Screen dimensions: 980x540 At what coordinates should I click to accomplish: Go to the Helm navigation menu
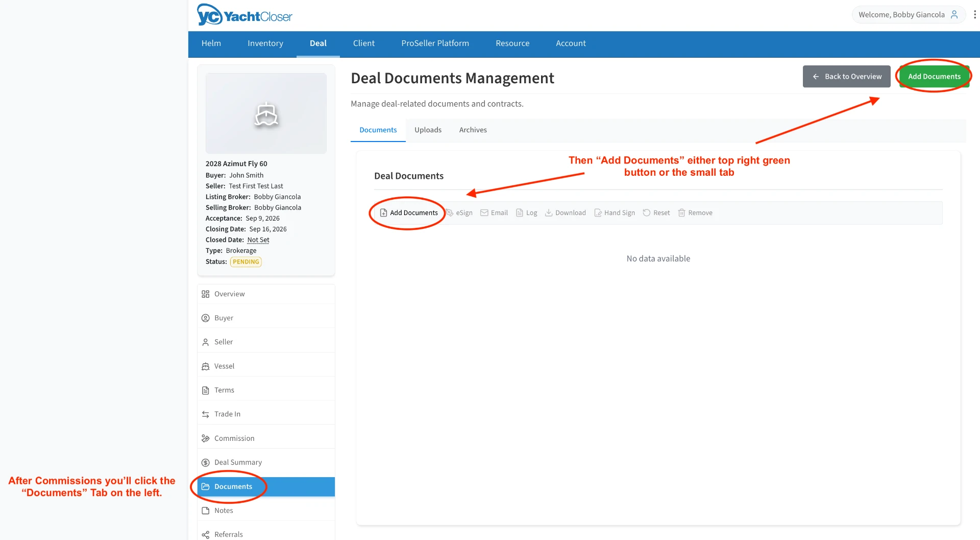(211, 43)
